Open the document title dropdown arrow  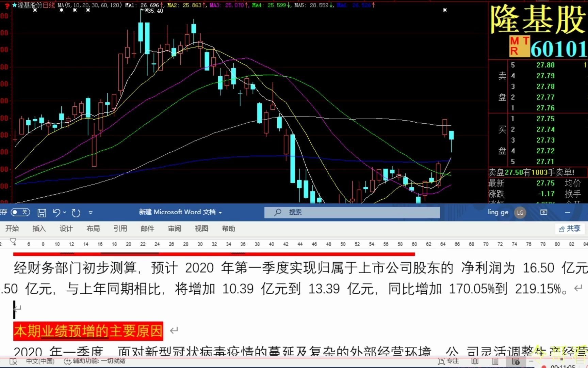(x=220, y=213)
